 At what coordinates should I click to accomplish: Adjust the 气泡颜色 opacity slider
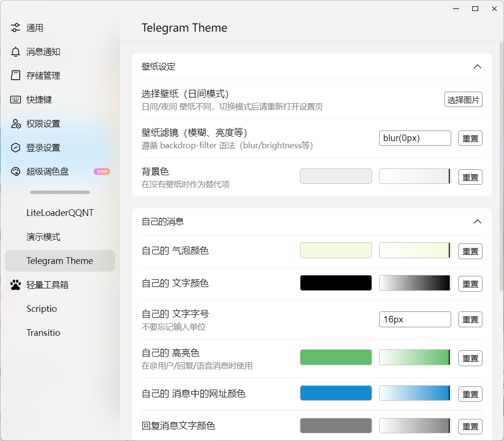(415, 250)
